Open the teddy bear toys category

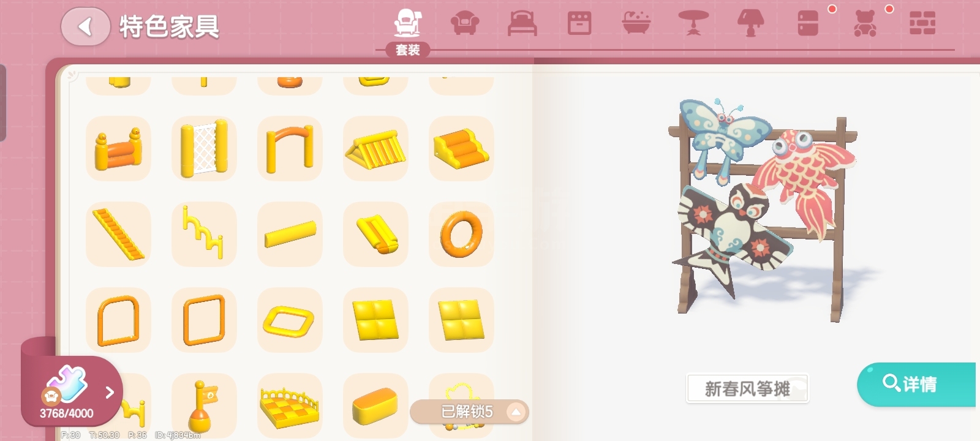point(864,24)
